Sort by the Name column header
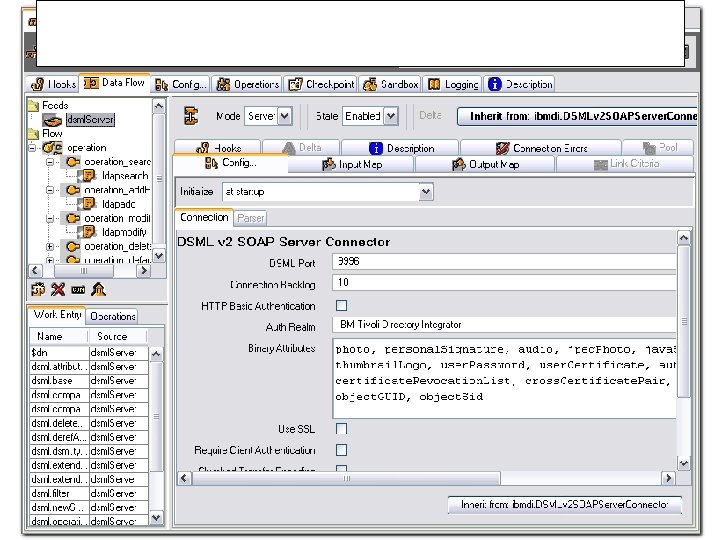 click(x=59, y=337)
